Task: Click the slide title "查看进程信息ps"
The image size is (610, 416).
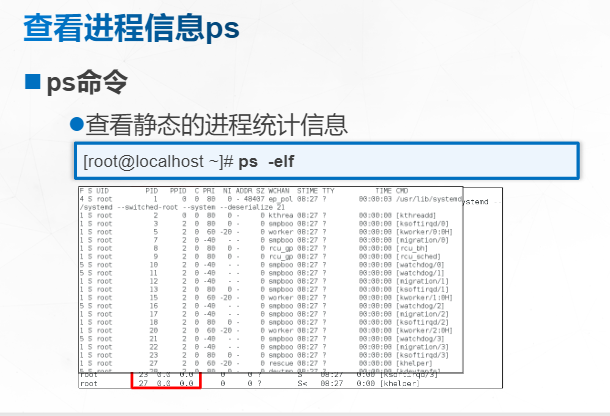Action: 131,28
